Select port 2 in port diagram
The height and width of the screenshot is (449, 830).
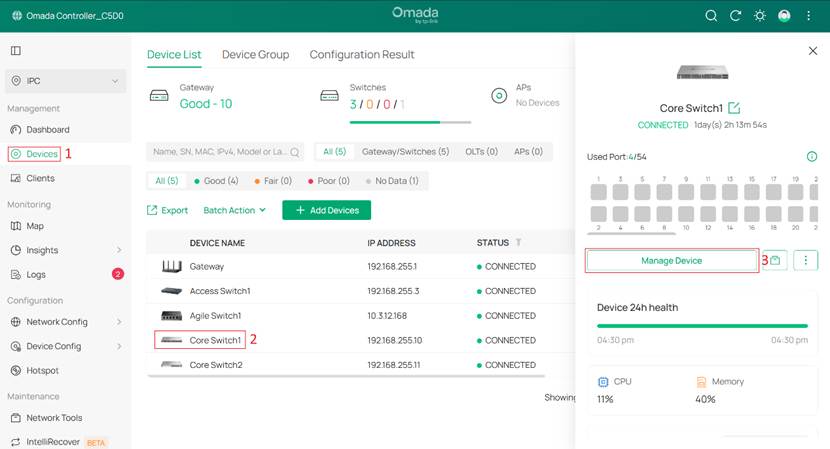pos(599,214)
